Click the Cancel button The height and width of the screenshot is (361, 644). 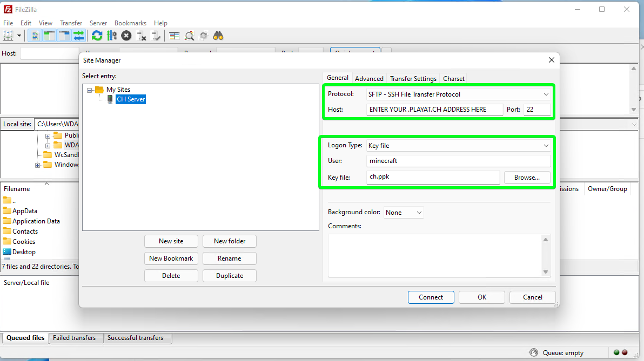pyautogui.click(x=533, y=297)
